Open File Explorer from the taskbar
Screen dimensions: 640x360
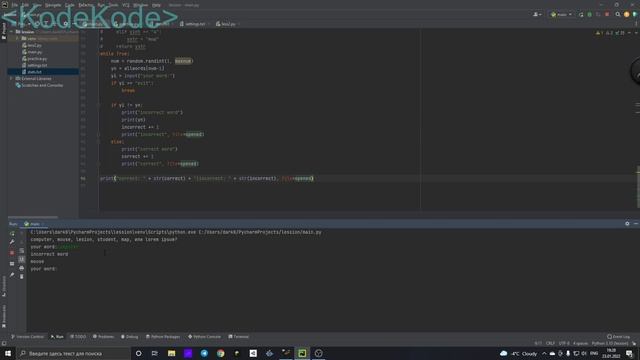pyautogui.click(x=171, y=353)
